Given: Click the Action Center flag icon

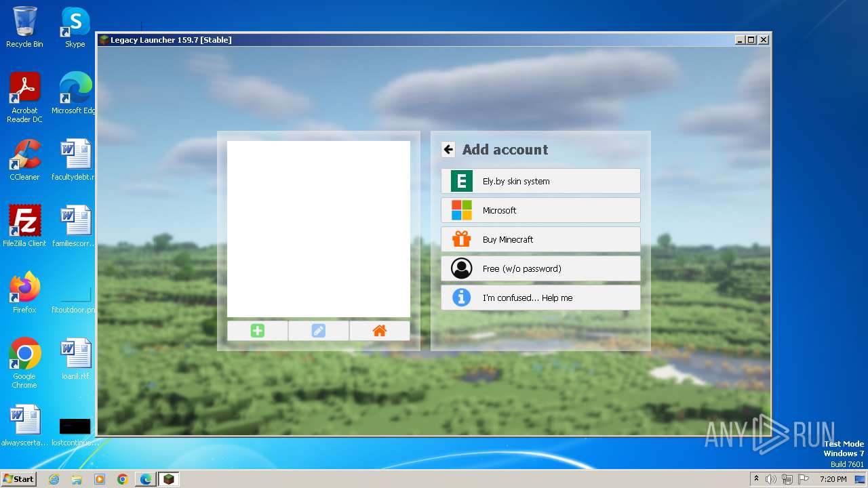Looking at the screenshot, I should tap(804, 479).
